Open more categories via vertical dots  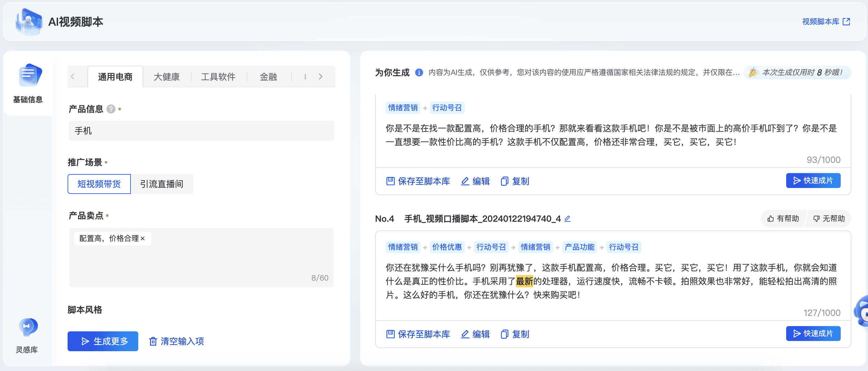[305, 77]
